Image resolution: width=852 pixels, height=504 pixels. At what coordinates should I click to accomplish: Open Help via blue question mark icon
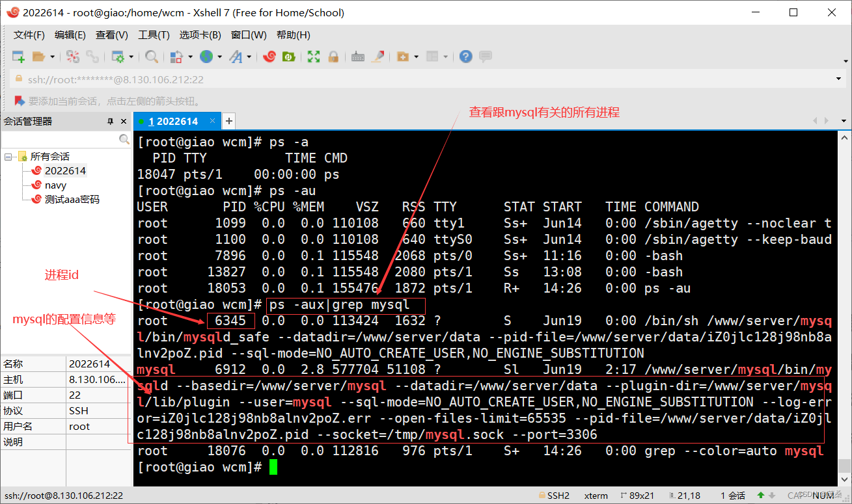465,57
